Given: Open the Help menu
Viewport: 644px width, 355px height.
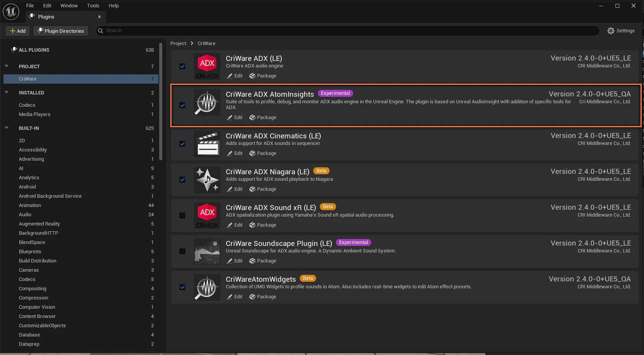Looking at the screenshot, I should pos(114,5).
